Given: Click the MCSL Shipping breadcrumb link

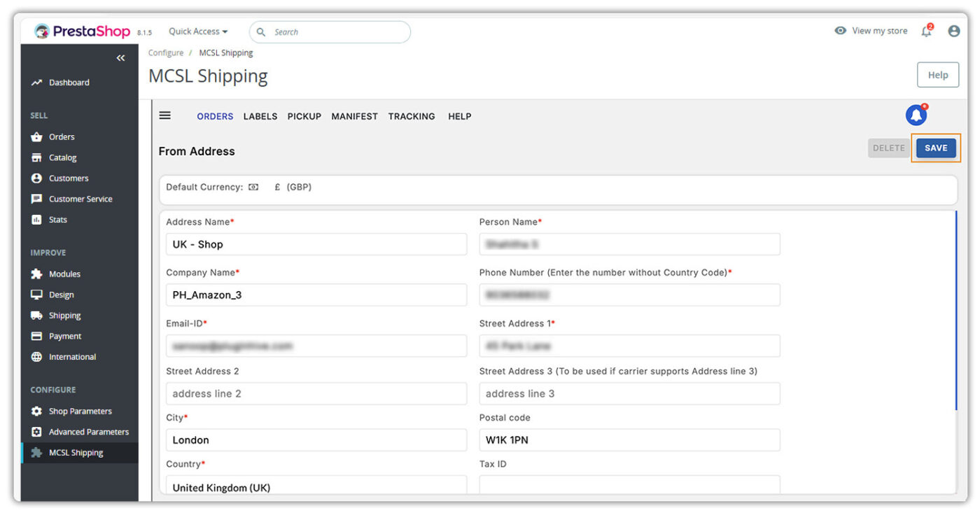Looking at the screenshot, I should 226,52.
